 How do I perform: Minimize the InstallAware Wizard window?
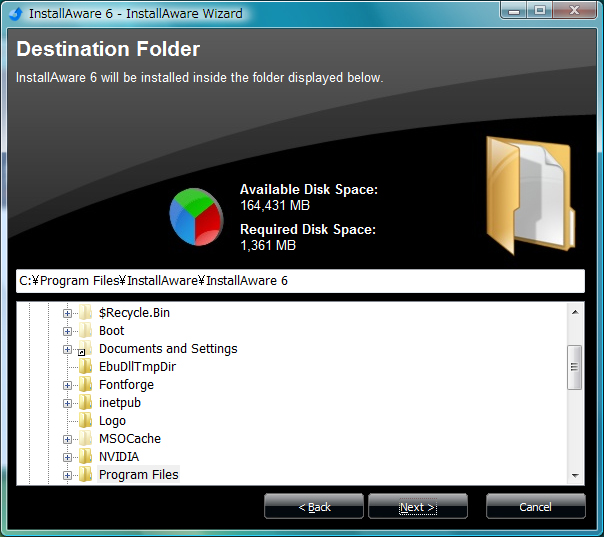513,10
